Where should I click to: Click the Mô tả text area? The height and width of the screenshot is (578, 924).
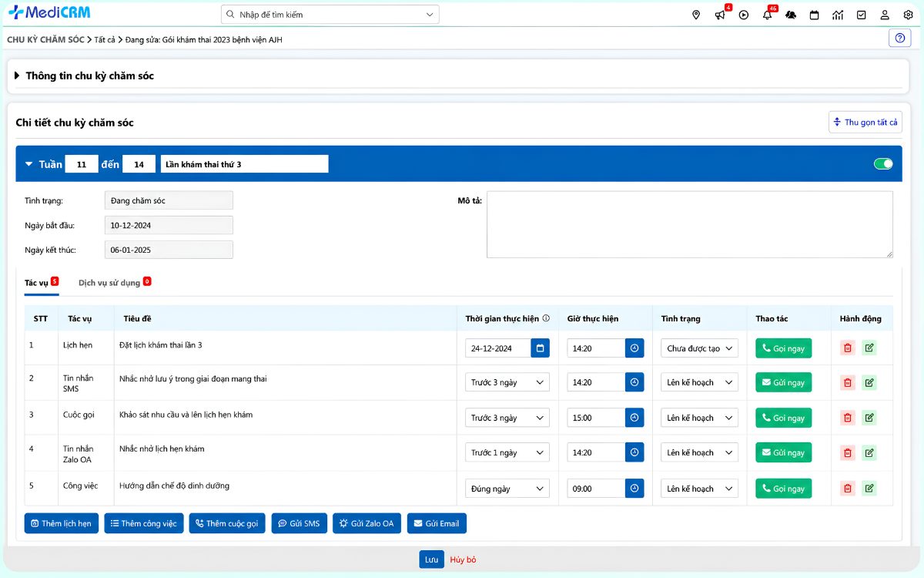pyautogui.click(x=690, y=224)
